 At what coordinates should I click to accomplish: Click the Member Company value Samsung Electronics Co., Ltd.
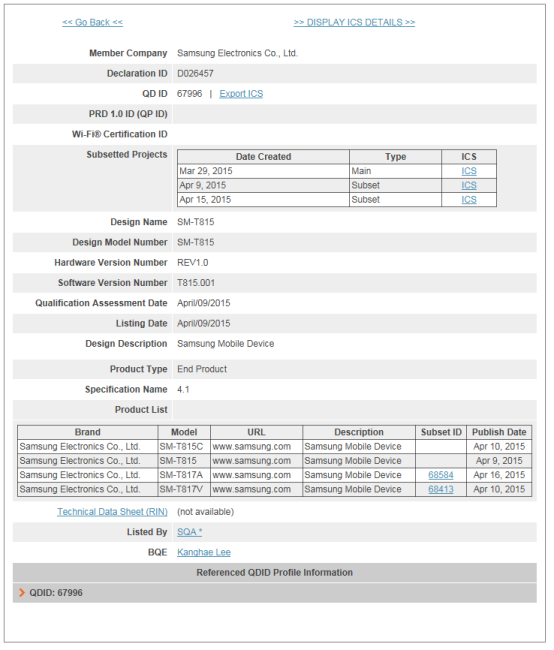pos(238,53)
